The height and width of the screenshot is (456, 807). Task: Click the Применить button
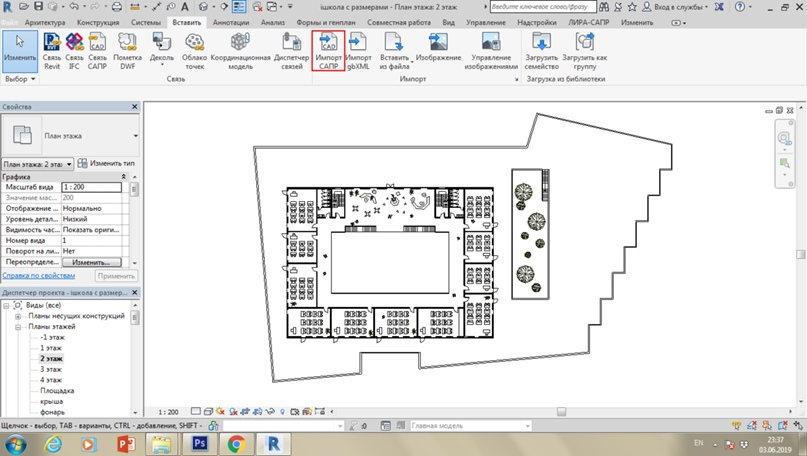click(x=116, y=276)
